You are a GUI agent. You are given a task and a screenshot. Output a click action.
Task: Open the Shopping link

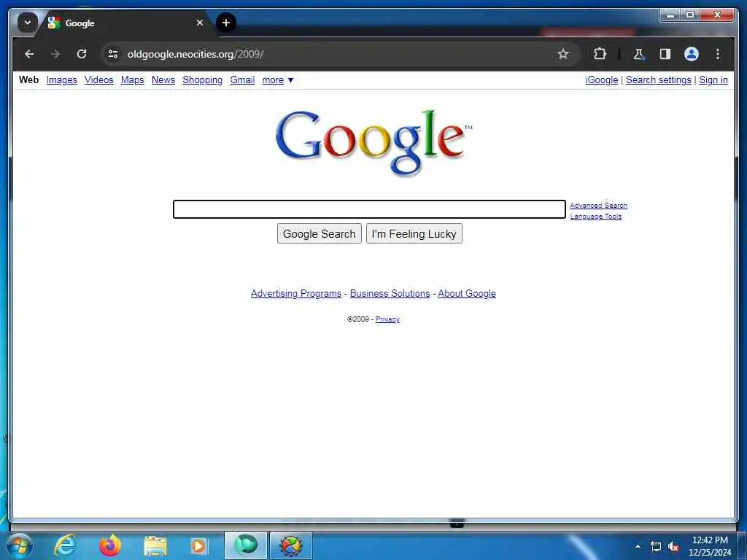click(203, 80)
